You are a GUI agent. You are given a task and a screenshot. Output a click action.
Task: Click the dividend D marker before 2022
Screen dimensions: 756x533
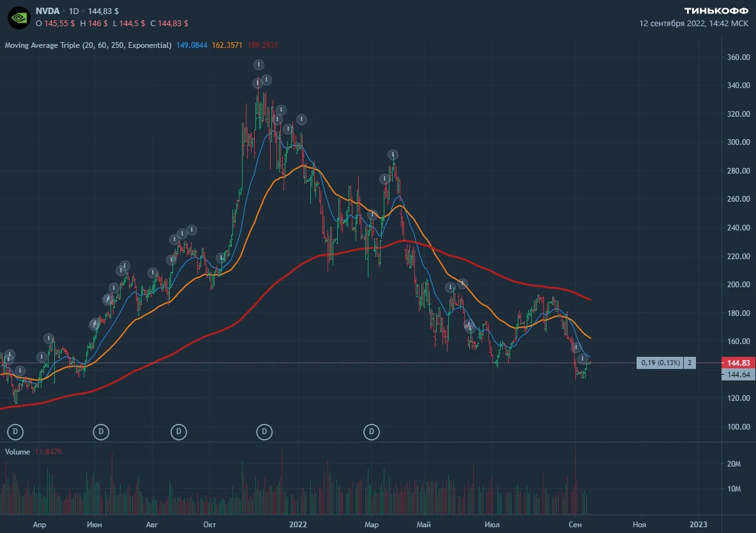click(264, 432)
